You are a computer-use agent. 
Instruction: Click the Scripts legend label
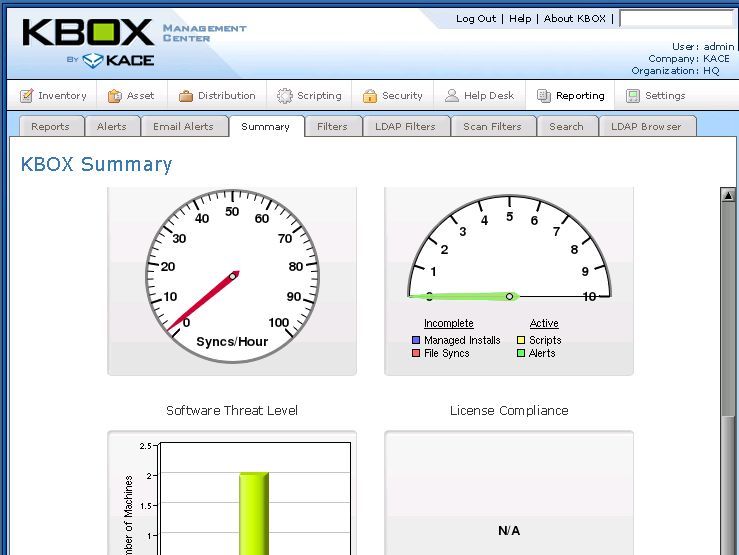(x=545, y=340)
